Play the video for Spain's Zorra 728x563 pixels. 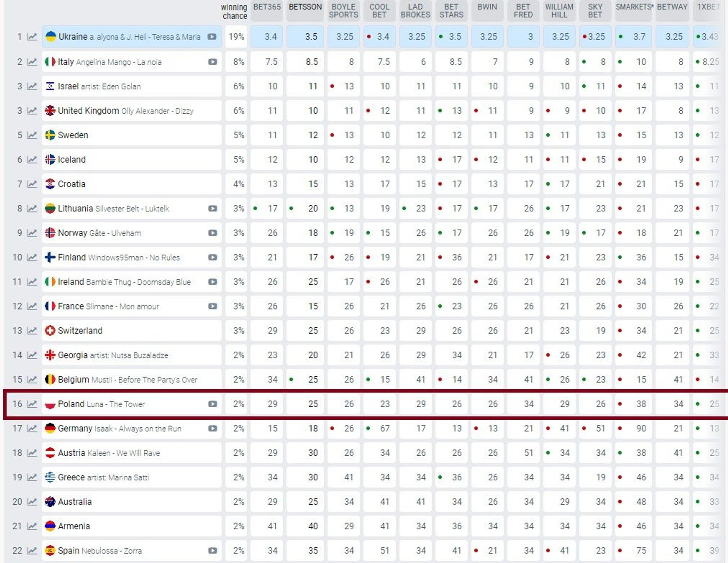coord(213,550)
